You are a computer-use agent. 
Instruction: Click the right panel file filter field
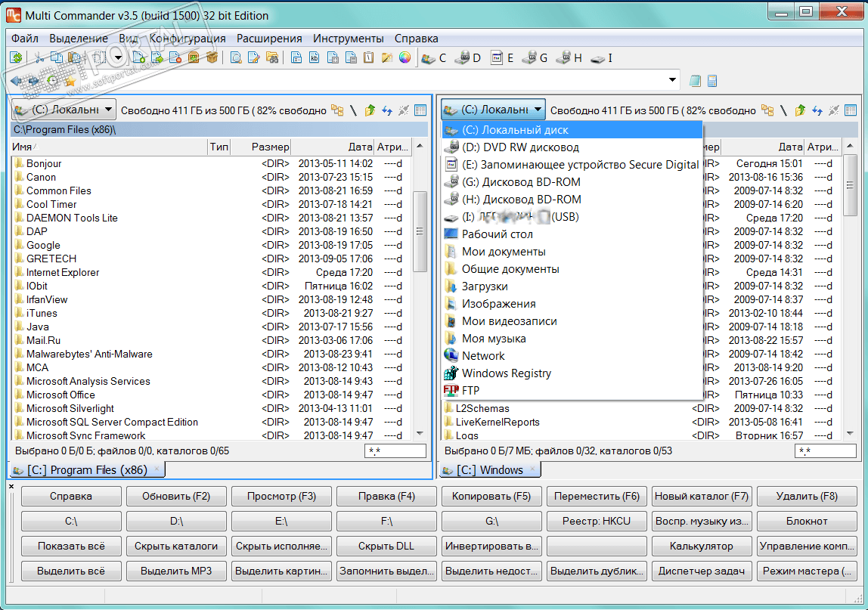pos(826,451)
